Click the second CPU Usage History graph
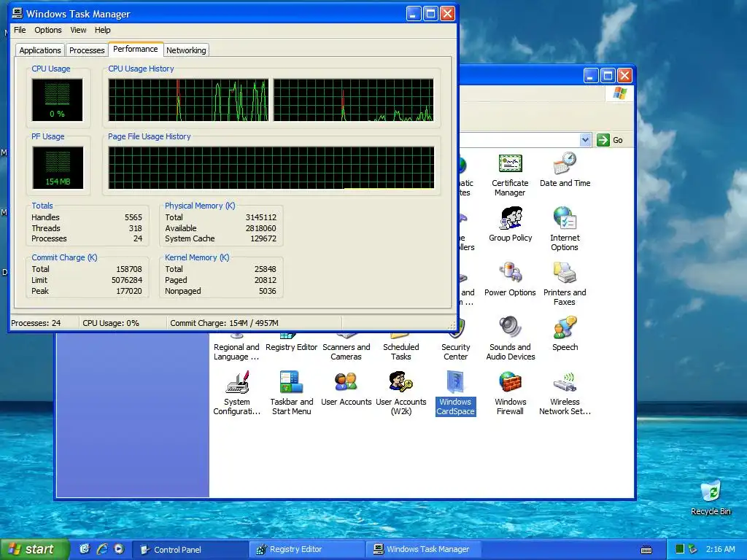 353,100
